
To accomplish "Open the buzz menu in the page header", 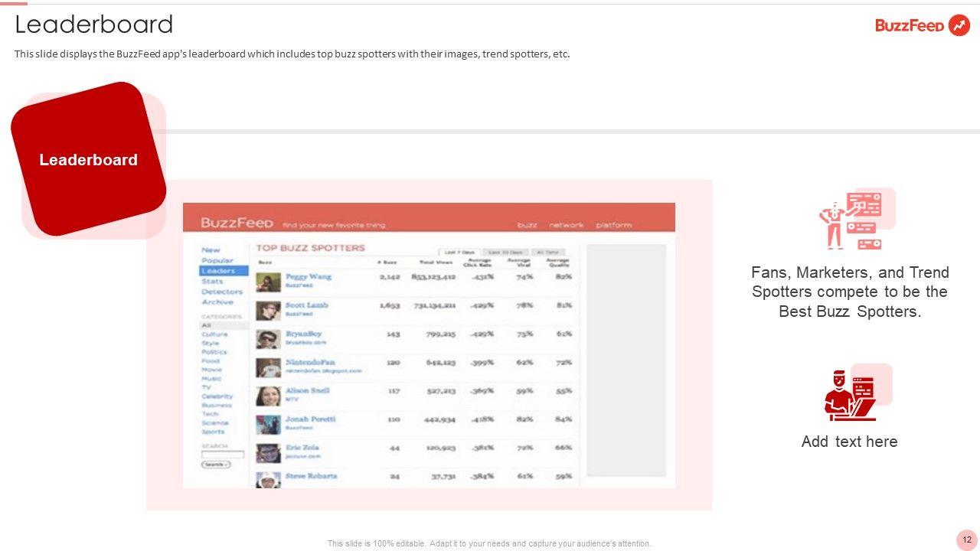I will (527, 225).
